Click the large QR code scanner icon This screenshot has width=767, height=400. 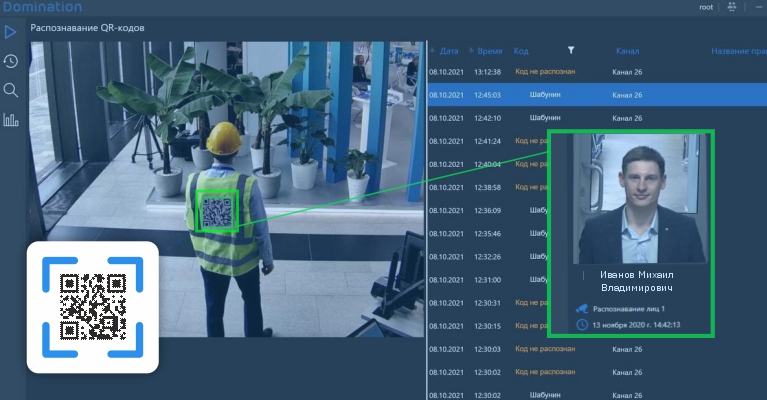pos(92,307)
